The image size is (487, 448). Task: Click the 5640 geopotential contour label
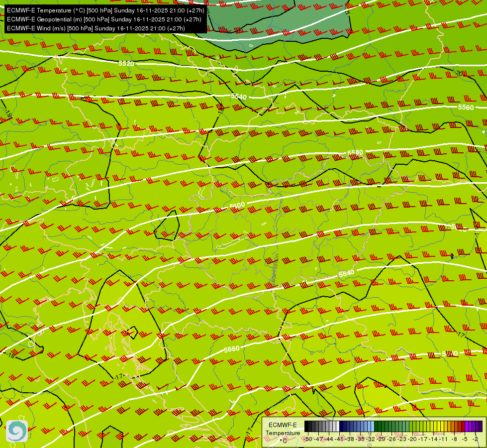click(346, 274)
